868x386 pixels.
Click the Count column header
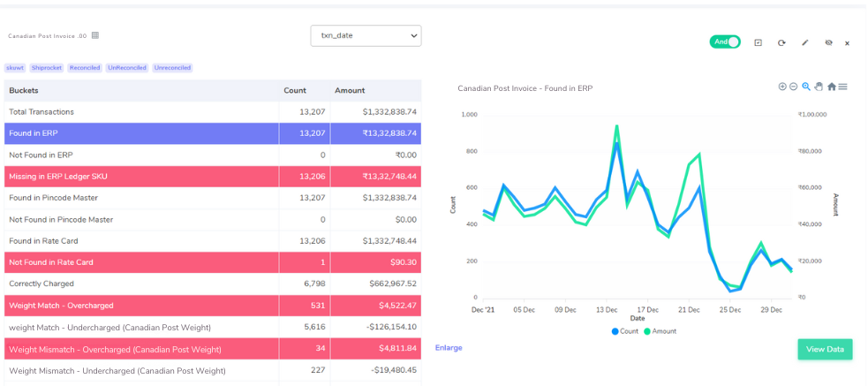click(304, 90)
